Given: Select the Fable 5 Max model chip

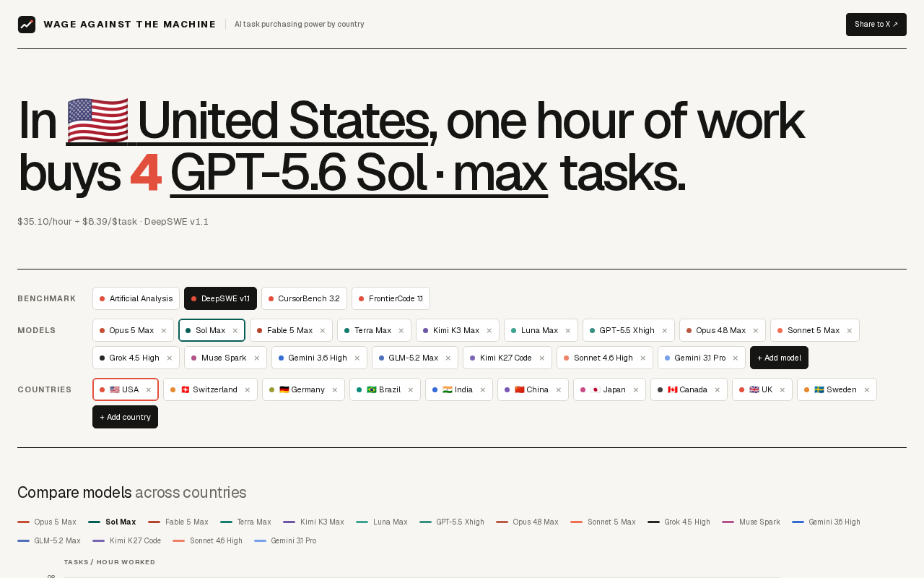Looking at the screenshot, I should click(284, 330).
